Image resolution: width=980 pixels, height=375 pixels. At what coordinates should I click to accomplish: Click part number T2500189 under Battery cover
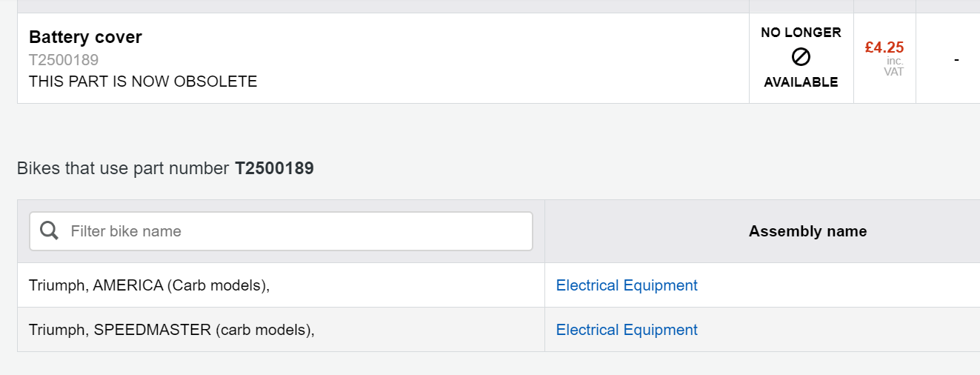pyautogui.click(x=64, y=60)
